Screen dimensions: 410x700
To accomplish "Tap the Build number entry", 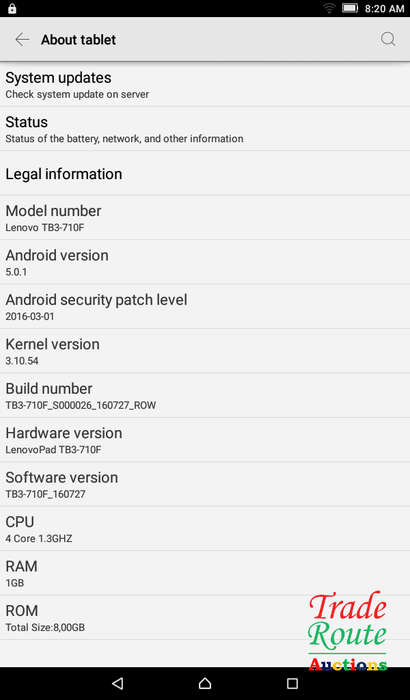I will click(205, 396).
